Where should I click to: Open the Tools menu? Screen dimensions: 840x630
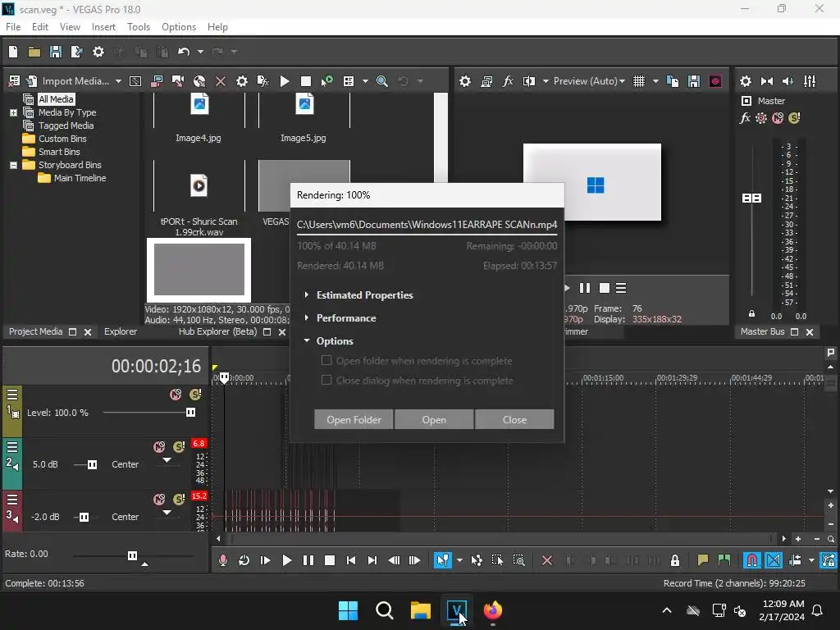coord(139,27)
